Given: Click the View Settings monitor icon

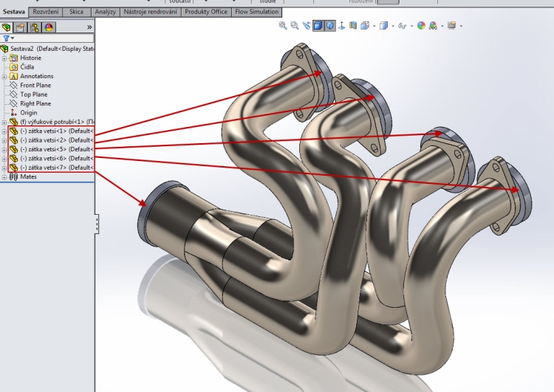Looking at the screenshot, I should (451, 25).
